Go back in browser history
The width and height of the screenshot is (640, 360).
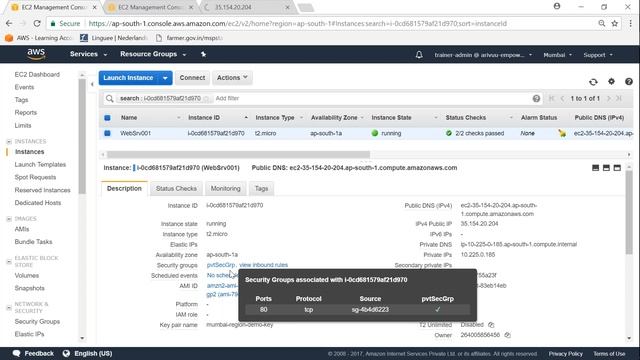[9, 24]
